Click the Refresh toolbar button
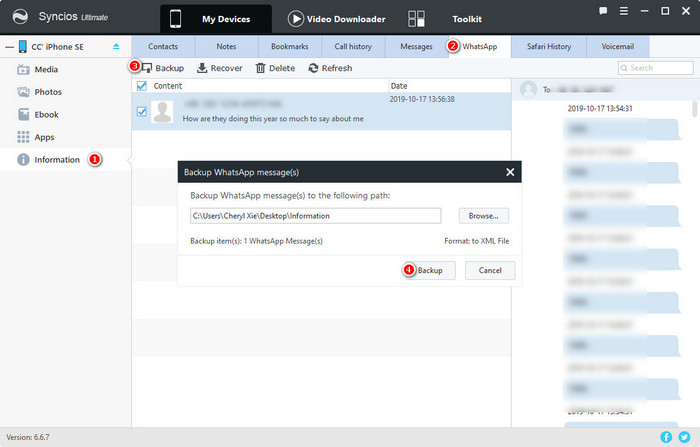The height and width of the screenshot is (447, 700). pos(330,68)
